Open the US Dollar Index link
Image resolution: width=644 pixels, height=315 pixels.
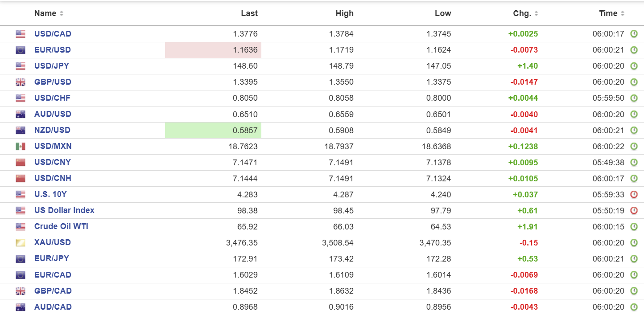coord(64,210)
